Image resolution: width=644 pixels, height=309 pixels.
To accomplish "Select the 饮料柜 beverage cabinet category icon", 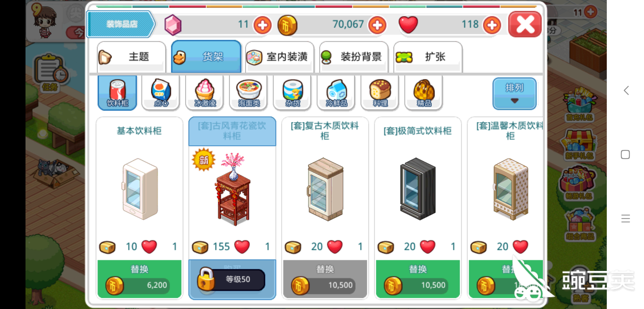I will (x=117, y=93).
